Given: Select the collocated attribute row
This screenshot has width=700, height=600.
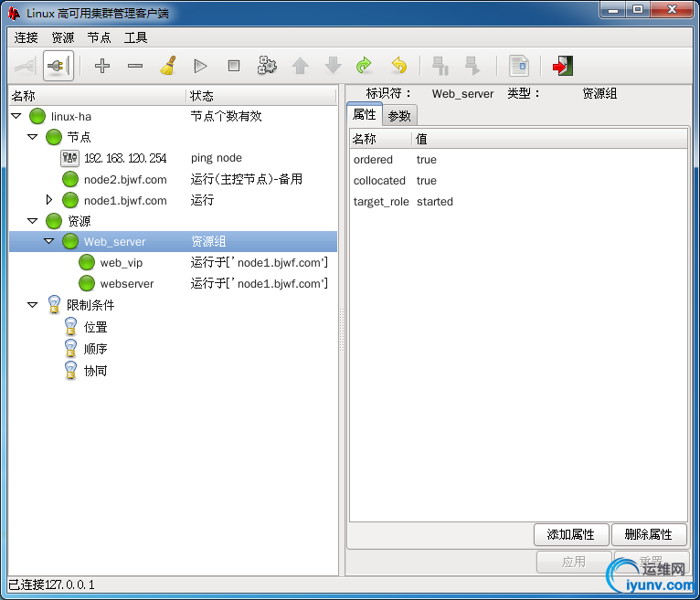Looking at the screenshot, I should point(518,181).
